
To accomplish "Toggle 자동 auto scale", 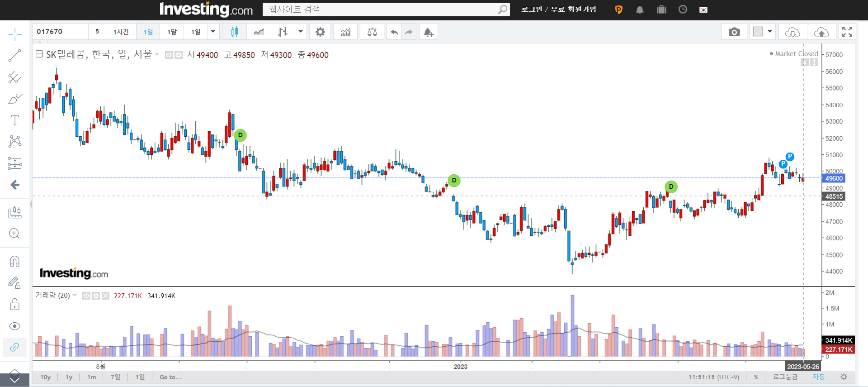I will coord(819,377).
